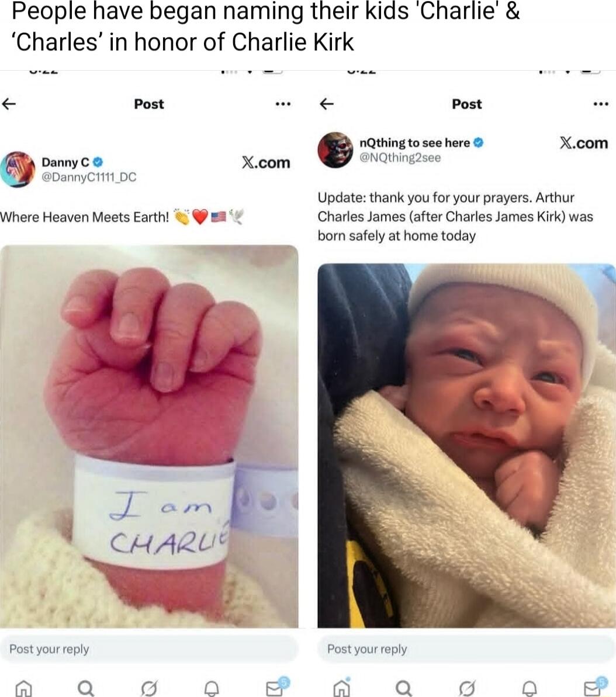The height and width of the screenshot is (697, 616).
Task: Go back using left post's arrow
Action: pos(9,104)
